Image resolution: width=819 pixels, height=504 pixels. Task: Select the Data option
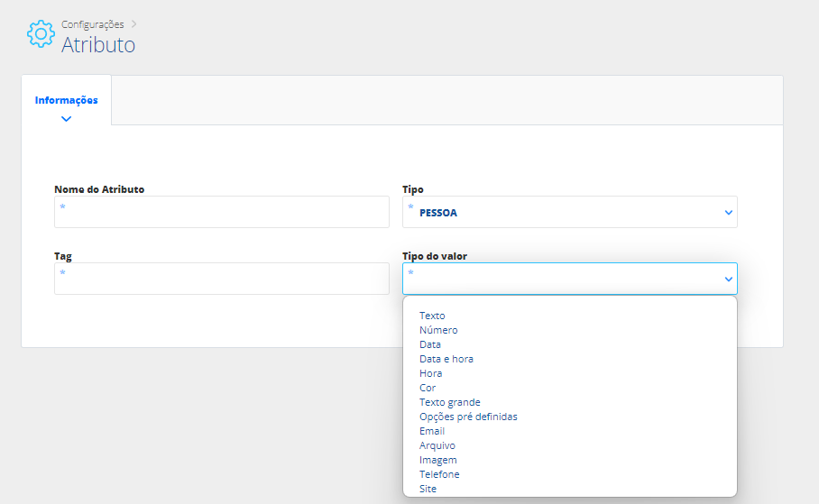pyautogui.click(x=430, y=344)
